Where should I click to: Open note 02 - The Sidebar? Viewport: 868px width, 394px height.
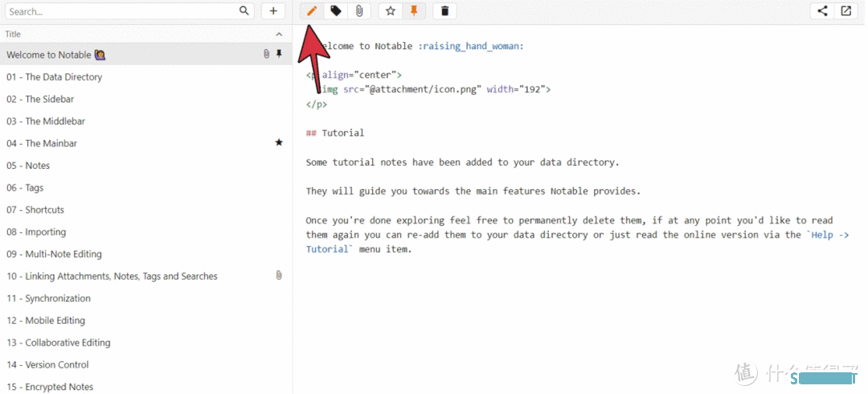146,99
